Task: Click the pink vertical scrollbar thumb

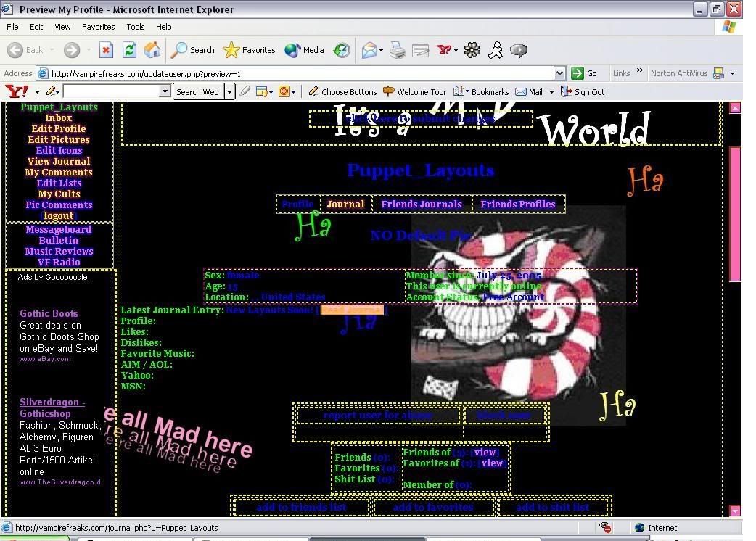Action: (735, 214)
